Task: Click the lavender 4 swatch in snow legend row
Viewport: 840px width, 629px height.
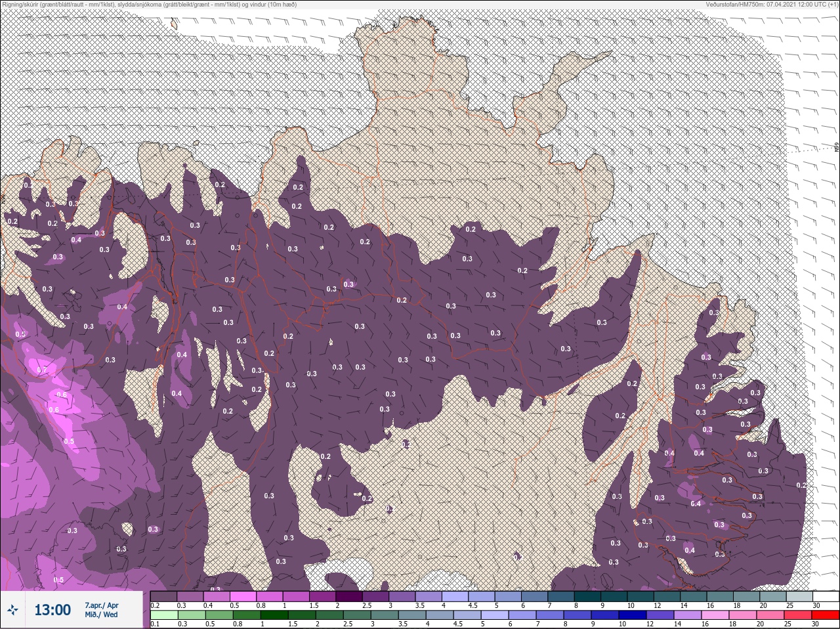Action: [x=455, y=596]
